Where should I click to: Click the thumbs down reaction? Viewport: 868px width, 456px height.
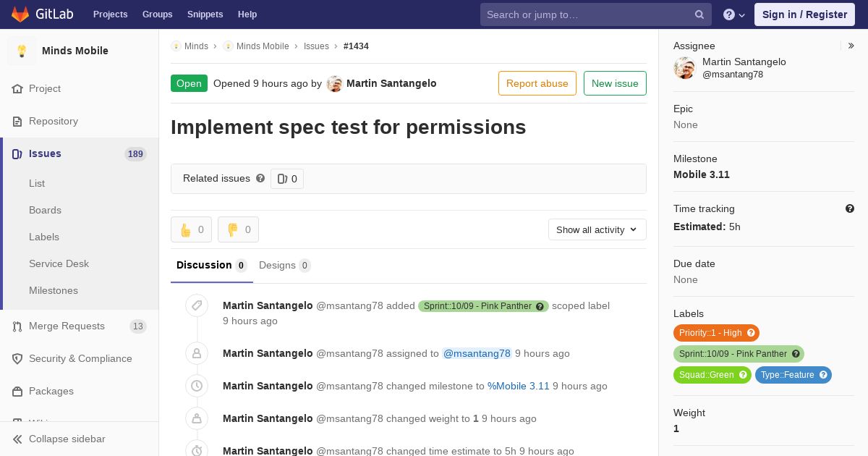(238, 229)
